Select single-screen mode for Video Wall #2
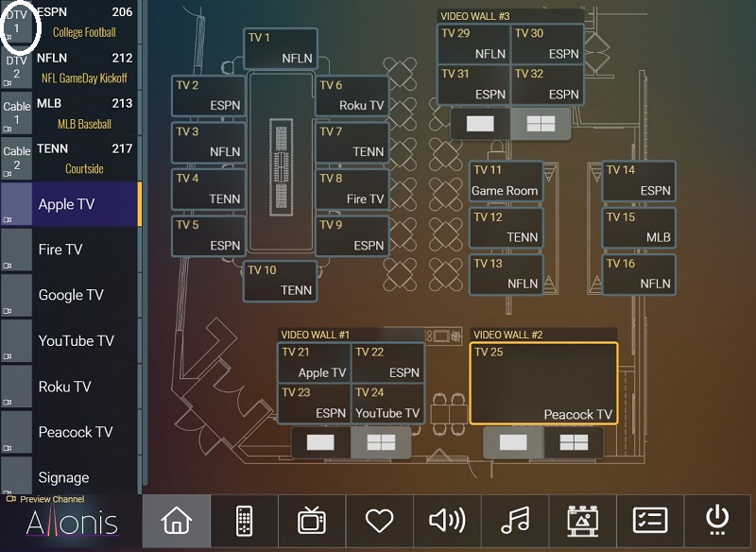This screenshot has height=552, width=756. (513, 442)
